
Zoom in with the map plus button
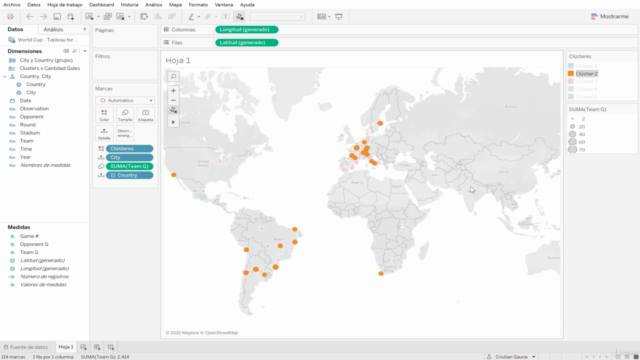tap(173, 91)
